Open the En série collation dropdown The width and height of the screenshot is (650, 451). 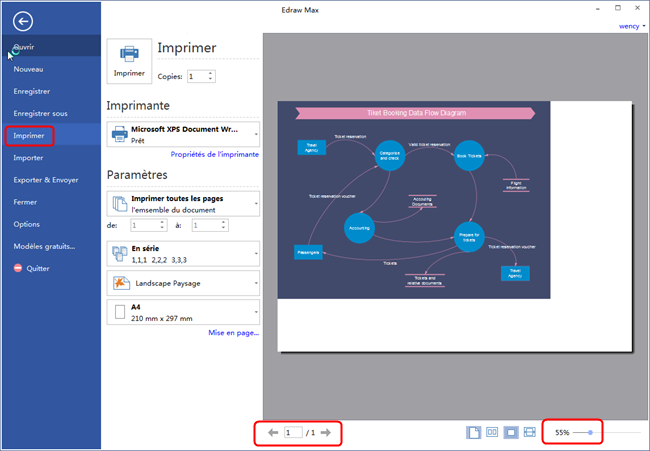click(x=256, y=253)
